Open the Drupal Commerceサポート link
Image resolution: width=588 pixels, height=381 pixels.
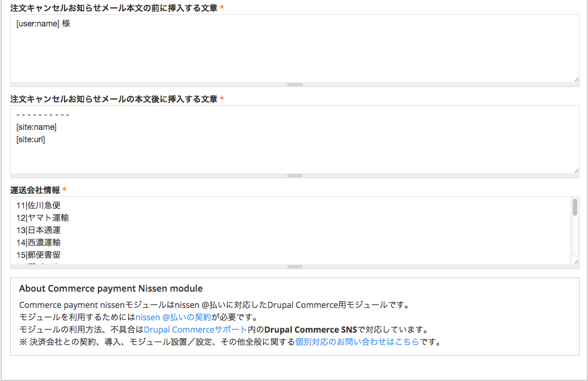click(x=195, y=329)
